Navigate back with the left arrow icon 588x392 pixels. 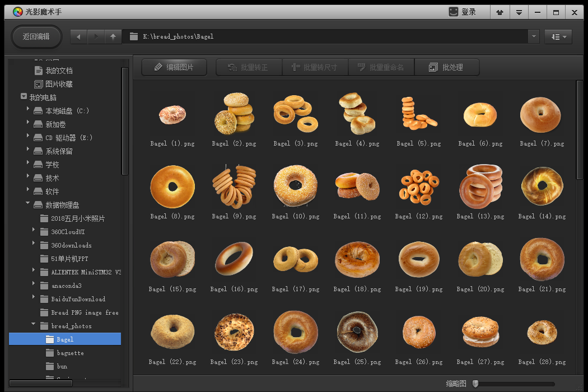(78, 37)
